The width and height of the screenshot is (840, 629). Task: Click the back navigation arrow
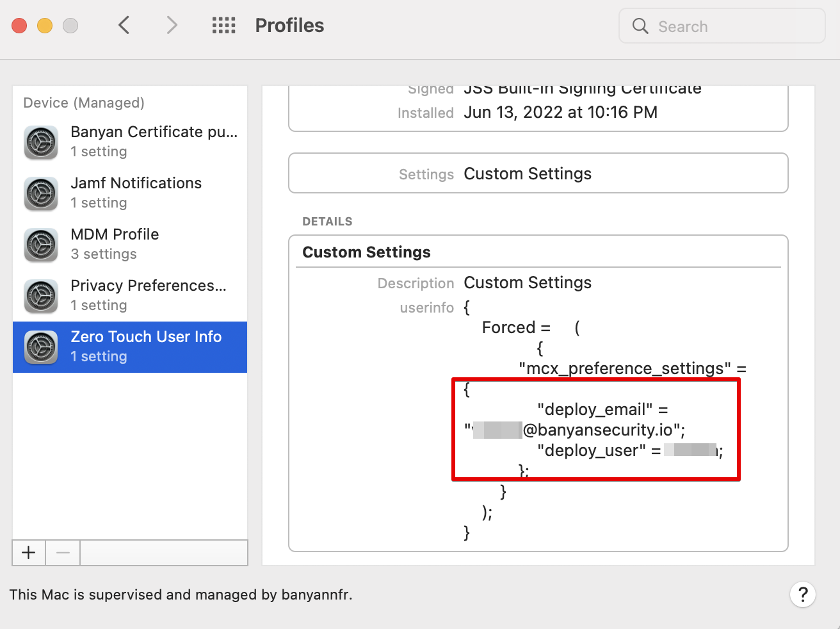pos(124,26)
